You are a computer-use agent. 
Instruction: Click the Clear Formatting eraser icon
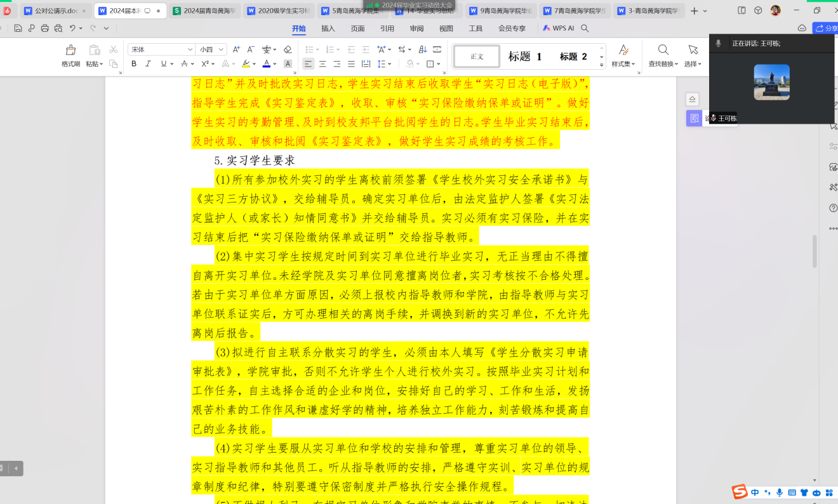288,50
